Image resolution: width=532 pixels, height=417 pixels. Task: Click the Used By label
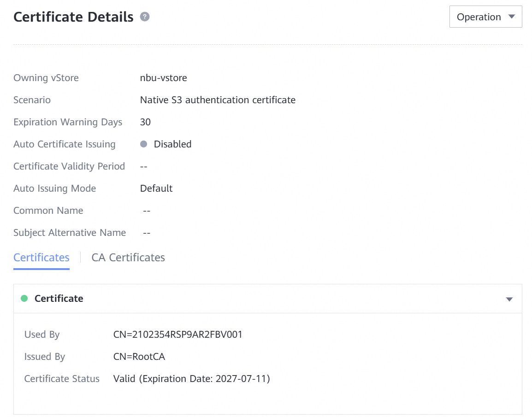coord(42,335)
